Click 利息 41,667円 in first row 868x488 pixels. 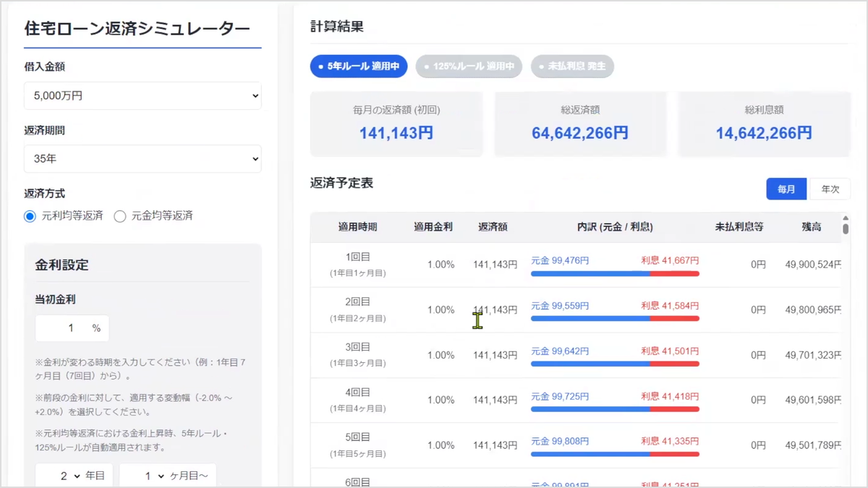pos(670,260)
